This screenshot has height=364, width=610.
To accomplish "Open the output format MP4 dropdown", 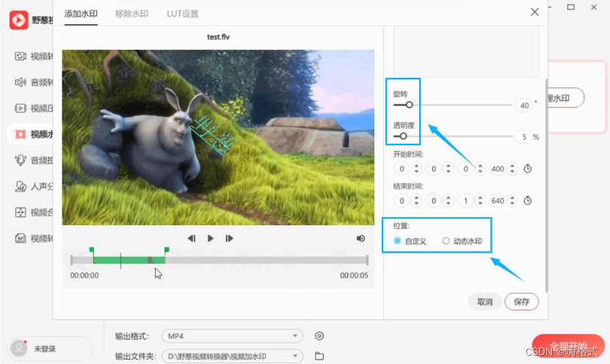I will (232, 336).
